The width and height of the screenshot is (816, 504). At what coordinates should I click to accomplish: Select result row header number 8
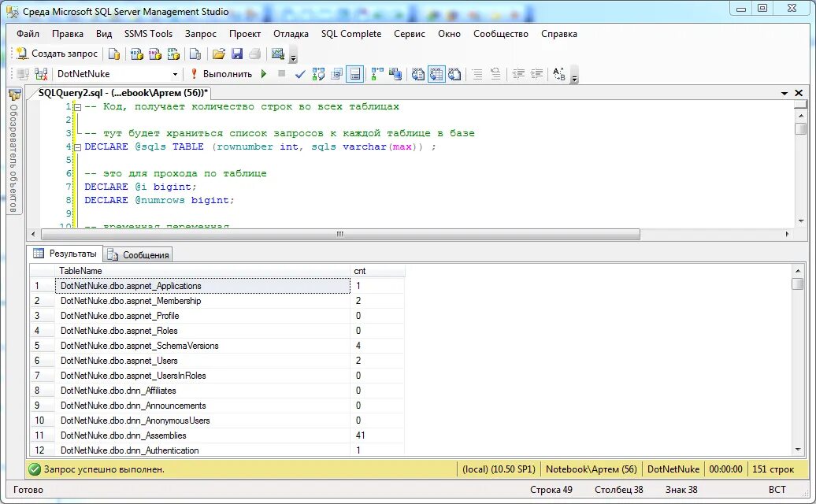(x=43, y=391)
